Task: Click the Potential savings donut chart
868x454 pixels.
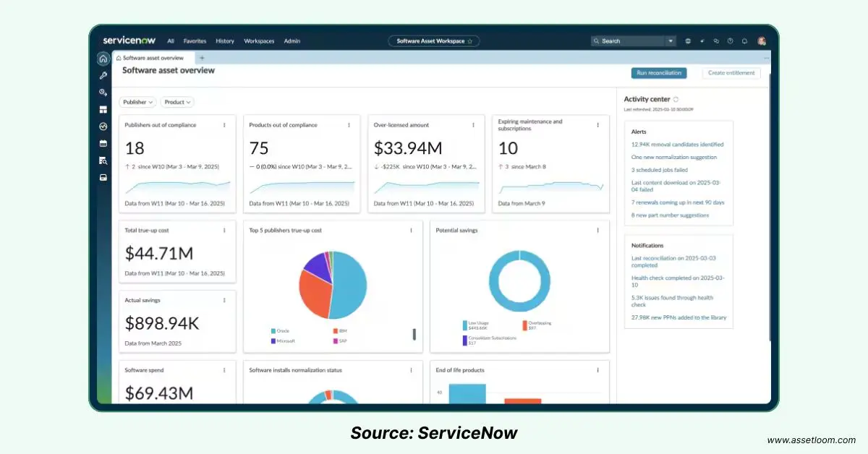Action: 519,281
